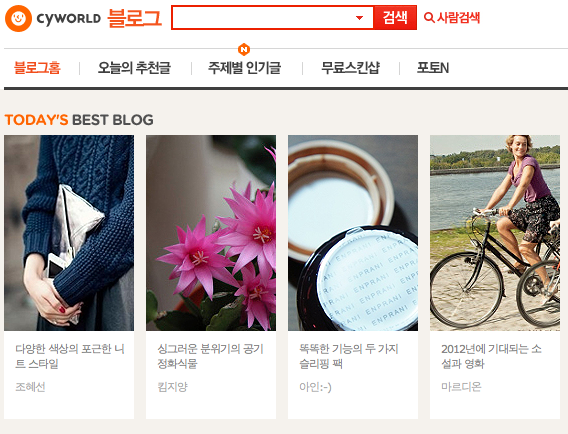
Task: Open the 주제별 인기글 tab
Action: pos(245,68)
